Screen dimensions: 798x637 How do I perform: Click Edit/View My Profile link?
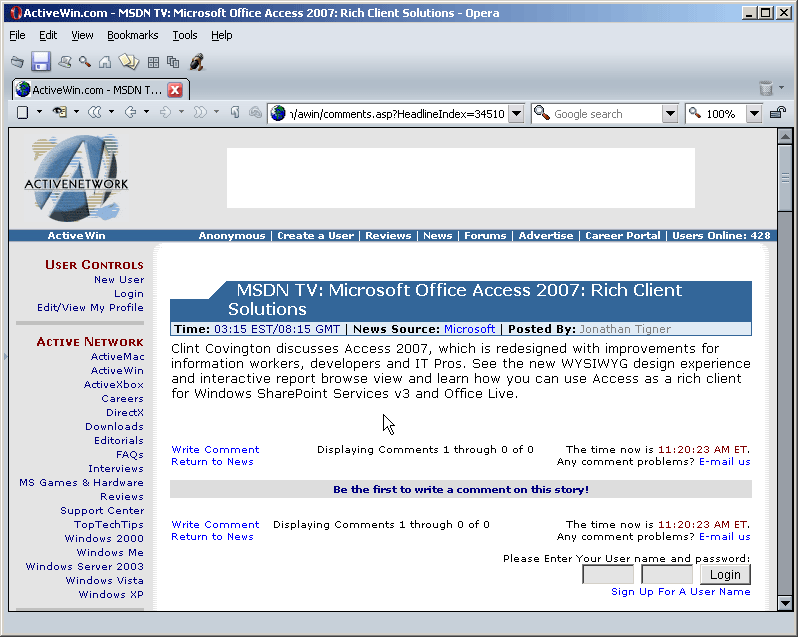pyautogui.click(x=90, y=308)
